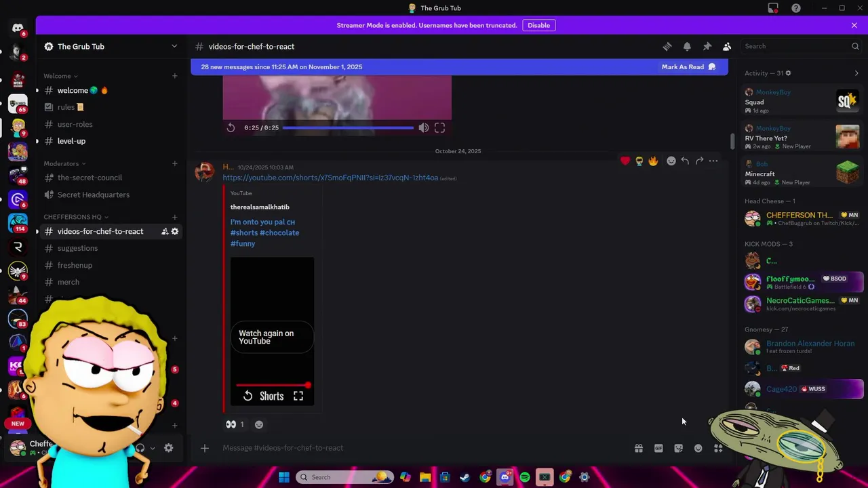The height and width of the screenshot is (488, 868).
Task: Open Threads icon in channel header
Action: pyautogui.click(x=667, y=47)
